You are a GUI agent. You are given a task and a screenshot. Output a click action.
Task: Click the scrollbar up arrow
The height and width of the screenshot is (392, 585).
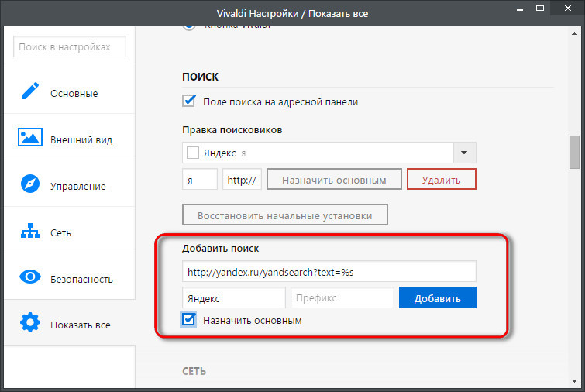click(575, 33)
